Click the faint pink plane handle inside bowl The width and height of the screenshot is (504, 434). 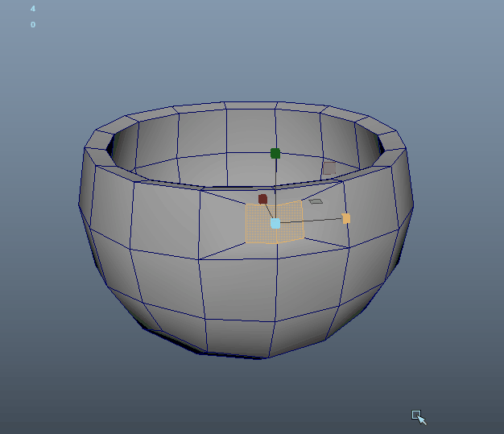point(329,168)
